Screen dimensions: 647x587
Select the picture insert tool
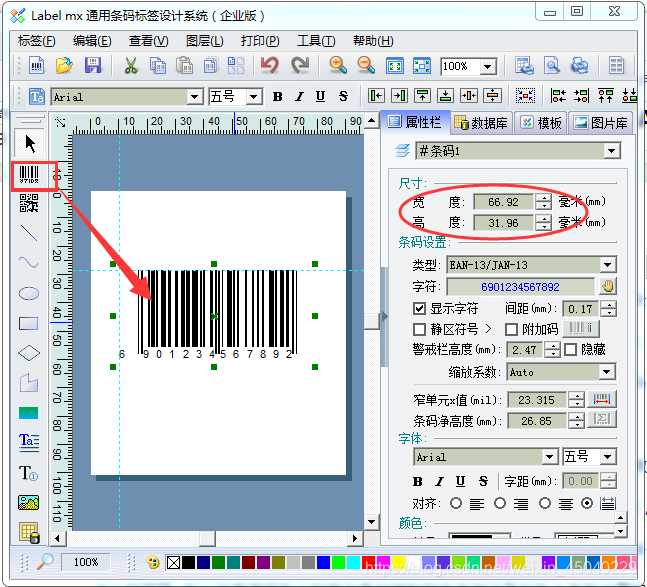point(29,502)
